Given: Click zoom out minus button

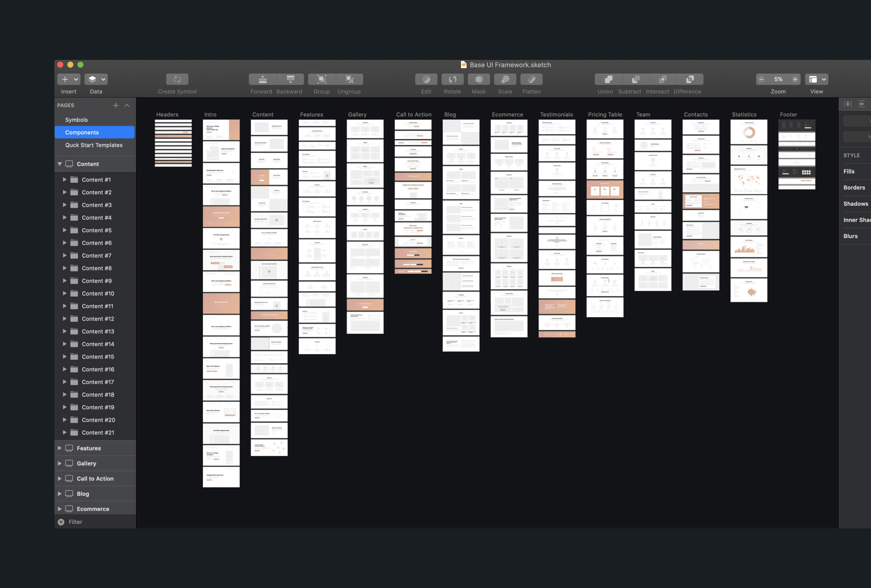Looking at the screenshot, I should (x=761, y=79).
